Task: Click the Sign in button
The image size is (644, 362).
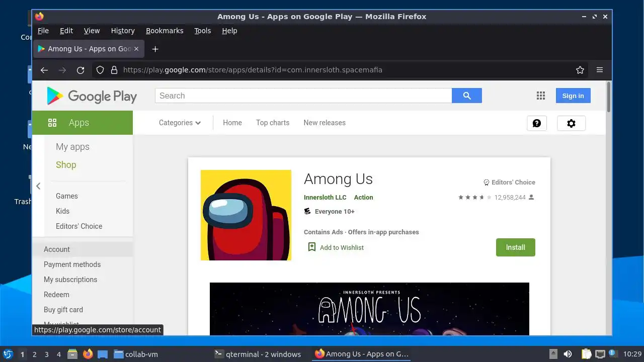Action: point(573,96)
